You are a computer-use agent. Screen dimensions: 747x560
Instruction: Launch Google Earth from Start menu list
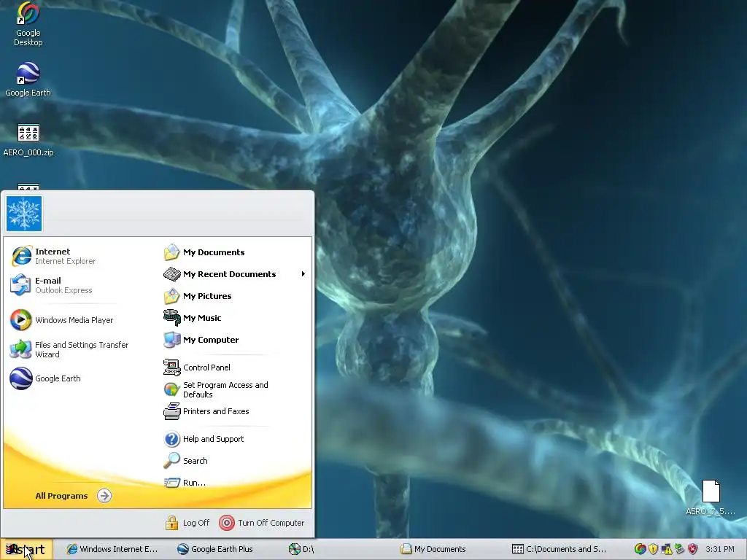click(46, 378)
